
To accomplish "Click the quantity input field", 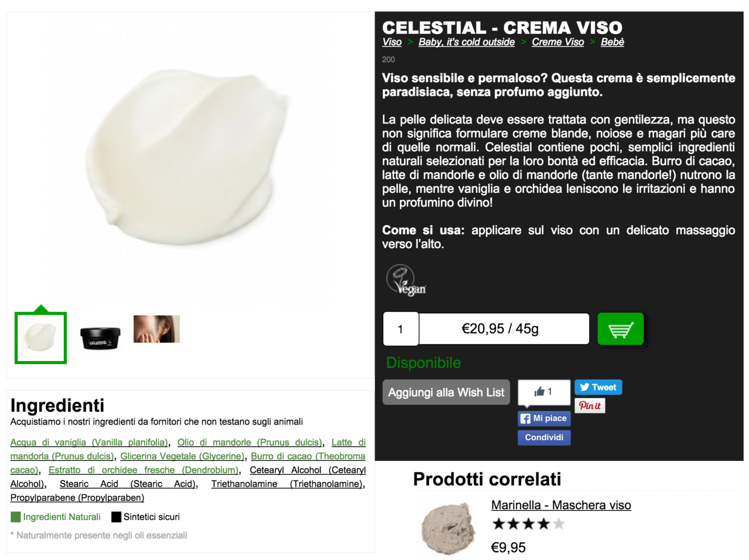I will (400, 329).
